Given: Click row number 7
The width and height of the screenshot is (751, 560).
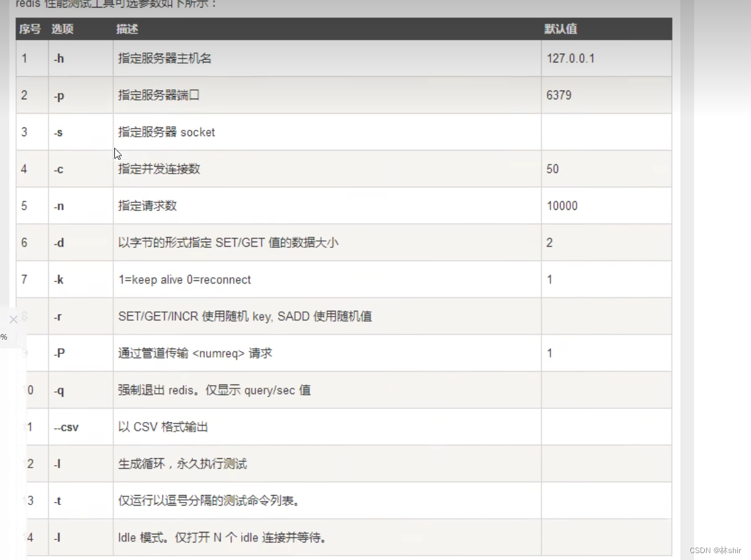Looking at the screenshot, I should point(24,280).
